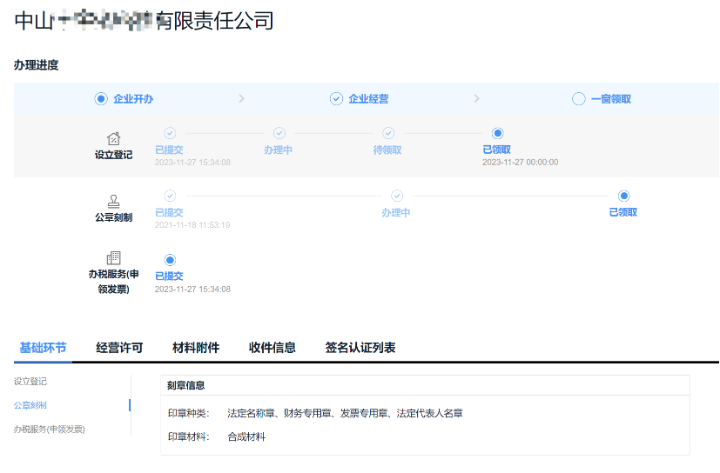Click 已提交 label in 办税服务 row
Viewport: 720px width, 473px height.
169,276
